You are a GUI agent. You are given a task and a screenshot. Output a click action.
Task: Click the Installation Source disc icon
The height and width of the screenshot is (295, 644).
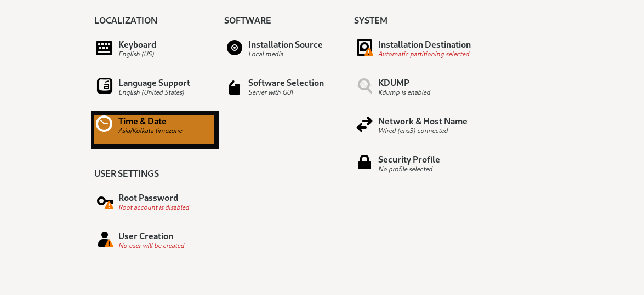point(235,48)
